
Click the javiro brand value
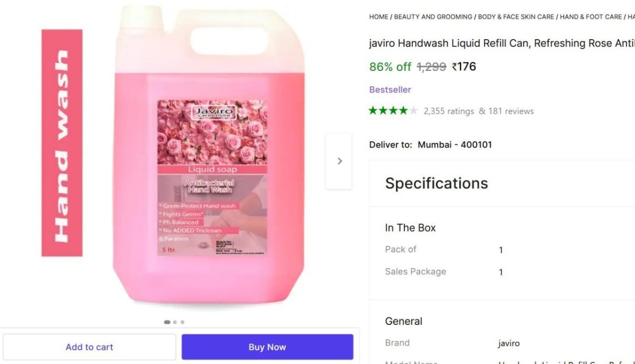(509, 343)
